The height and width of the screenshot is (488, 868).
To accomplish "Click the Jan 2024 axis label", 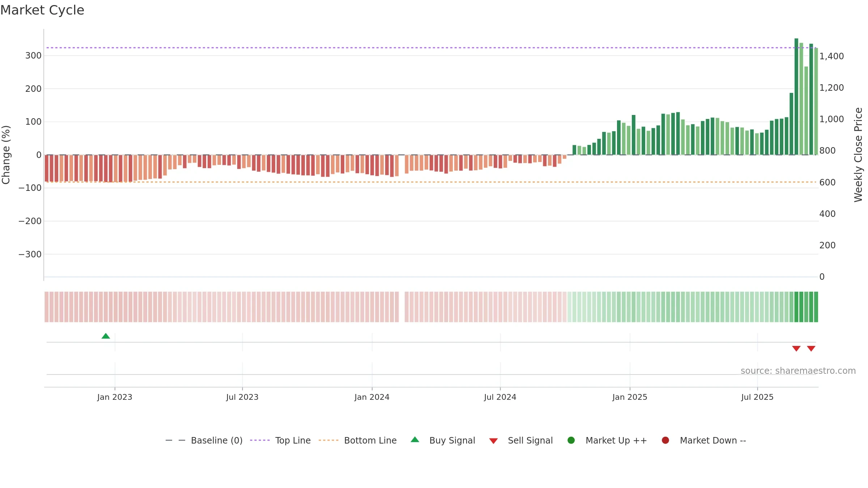I will click(372, 397).
